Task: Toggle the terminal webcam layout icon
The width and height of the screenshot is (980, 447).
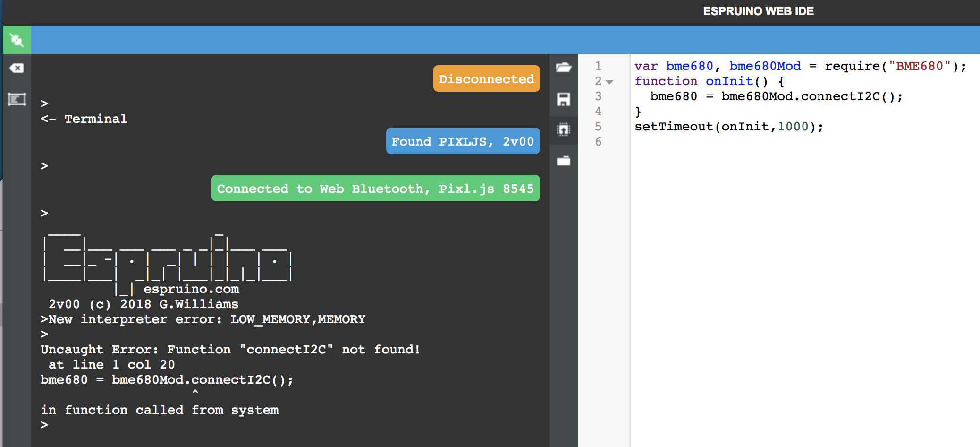Action: (x=17, y=99)
